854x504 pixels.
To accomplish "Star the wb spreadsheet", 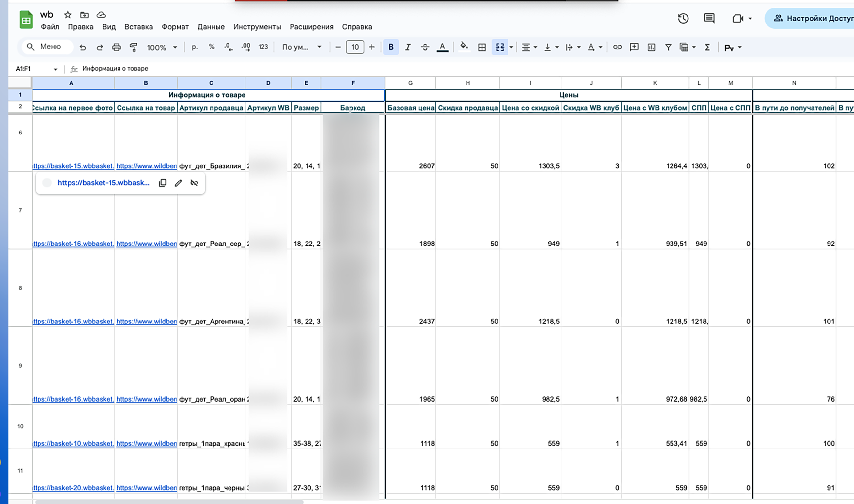I will (x=68, y=15).
